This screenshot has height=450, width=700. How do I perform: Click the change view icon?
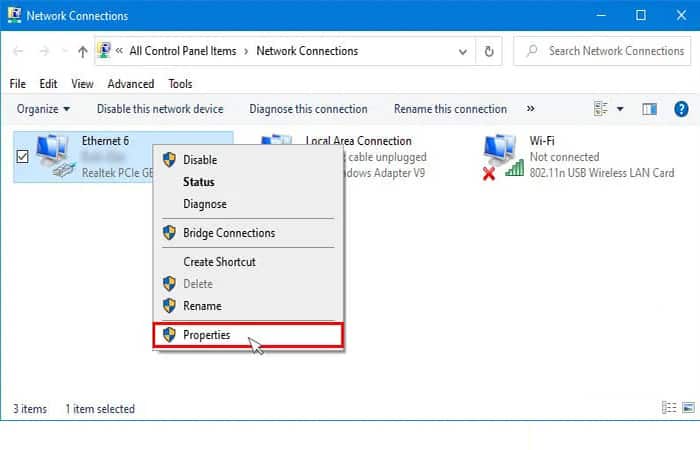click(600, 108)
